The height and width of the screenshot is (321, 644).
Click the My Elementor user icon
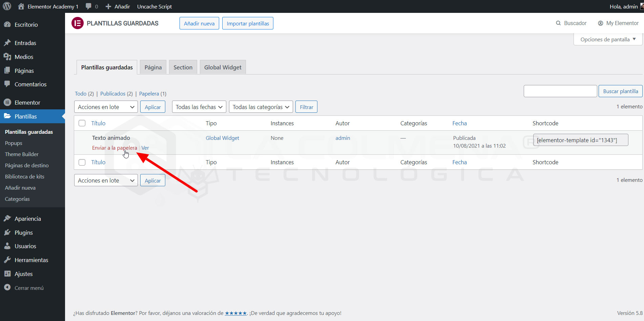(601, 23)
